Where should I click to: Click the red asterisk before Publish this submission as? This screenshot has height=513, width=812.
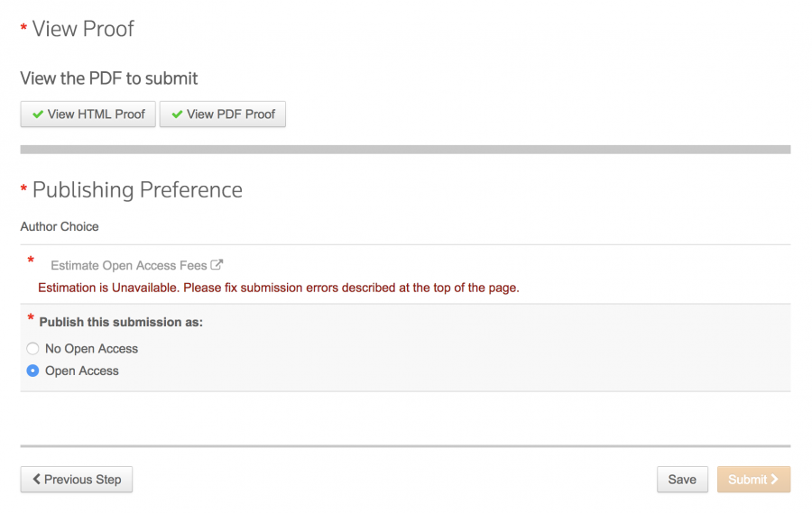(x=32, y=319)
